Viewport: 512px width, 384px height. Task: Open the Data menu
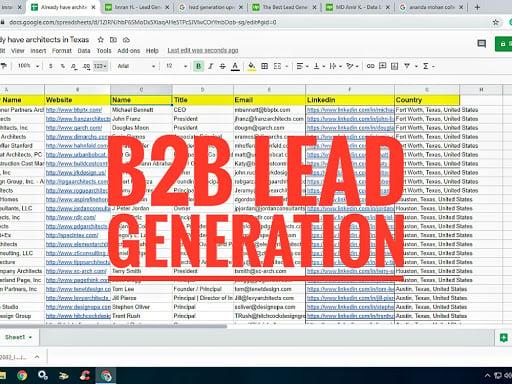(84, 51)
